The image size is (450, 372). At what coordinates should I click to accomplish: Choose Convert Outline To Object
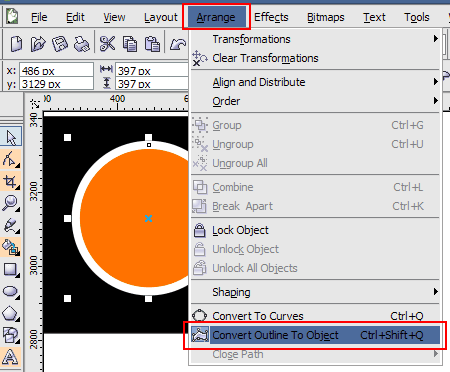click(315, 335)
